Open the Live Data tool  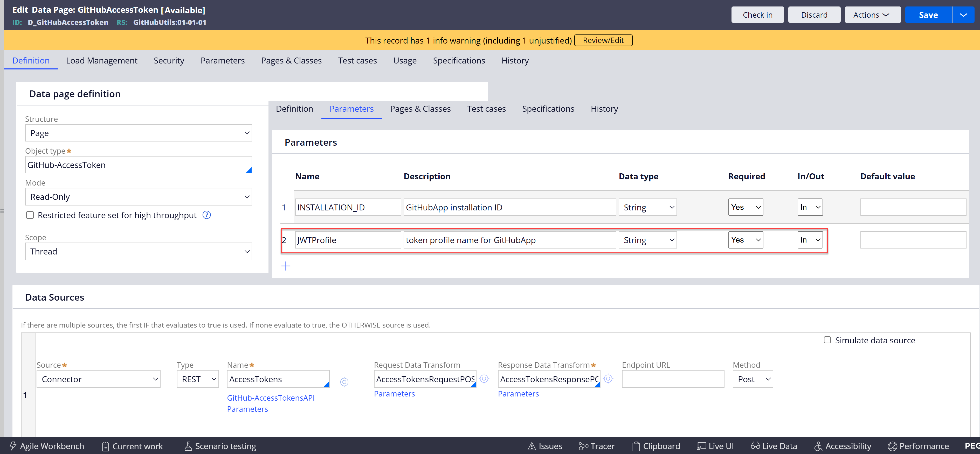coord(774,446)
